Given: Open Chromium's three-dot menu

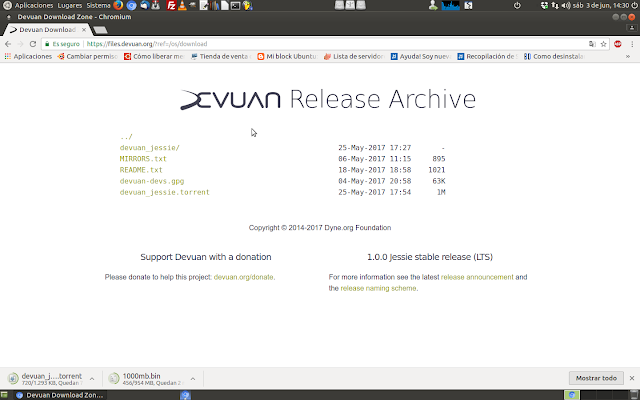Looking at the screenshot, I should [x=632, y=44].
